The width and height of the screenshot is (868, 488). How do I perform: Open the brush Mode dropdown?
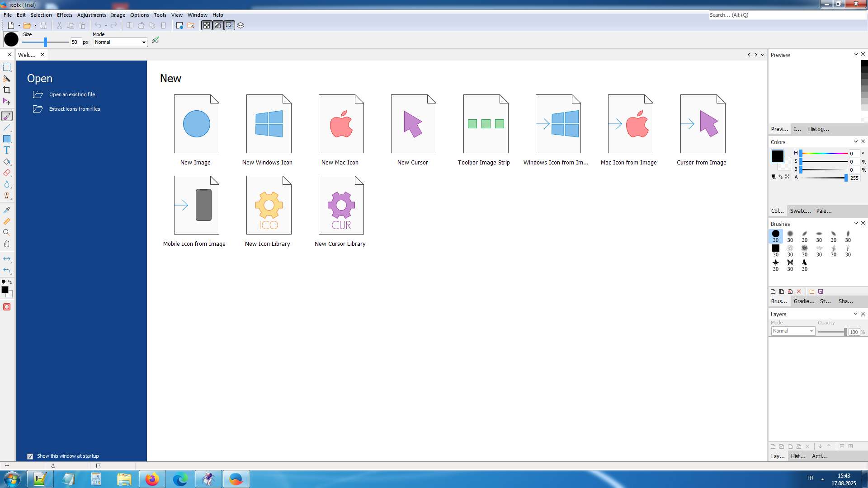tap(120, 42)
